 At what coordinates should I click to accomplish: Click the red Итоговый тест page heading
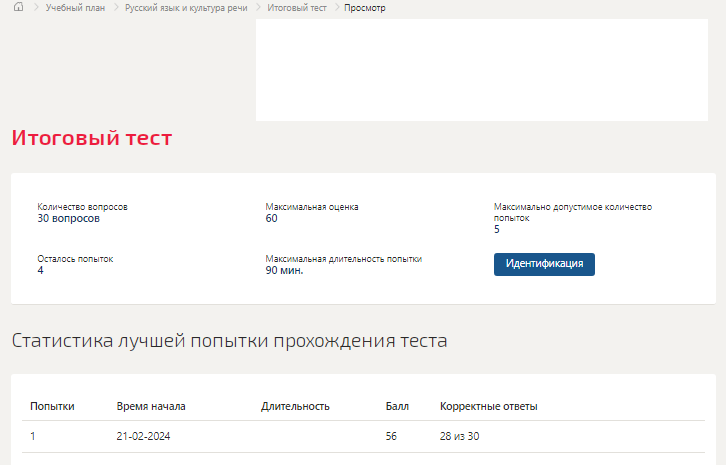coord(92,138)
